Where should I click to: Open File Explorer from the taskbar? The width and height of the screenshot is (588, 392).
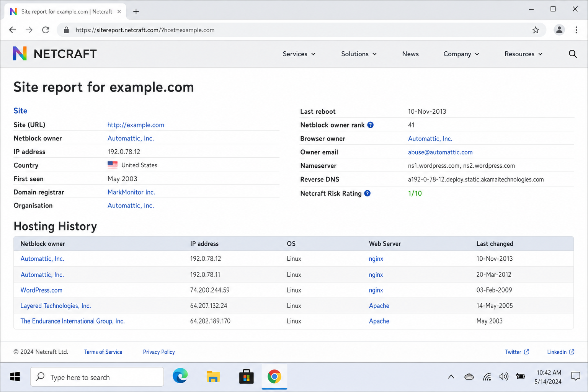tap(213, 377)
